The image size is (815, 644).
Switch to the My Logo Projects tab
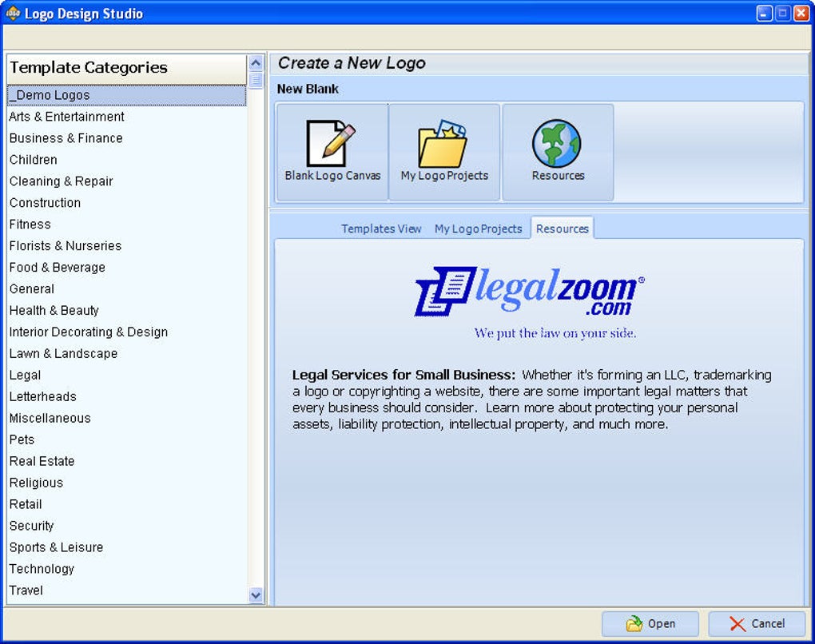click(478, 229)
